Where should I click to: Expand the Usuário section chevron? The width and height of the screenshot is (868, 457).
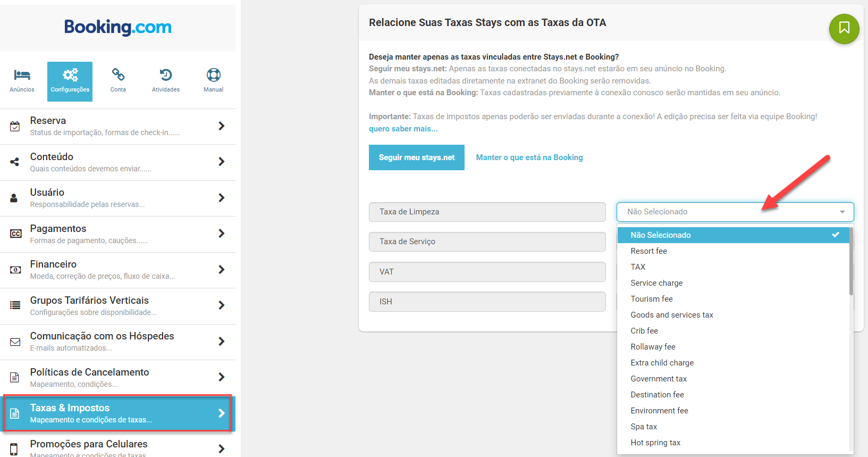[222, 198]
